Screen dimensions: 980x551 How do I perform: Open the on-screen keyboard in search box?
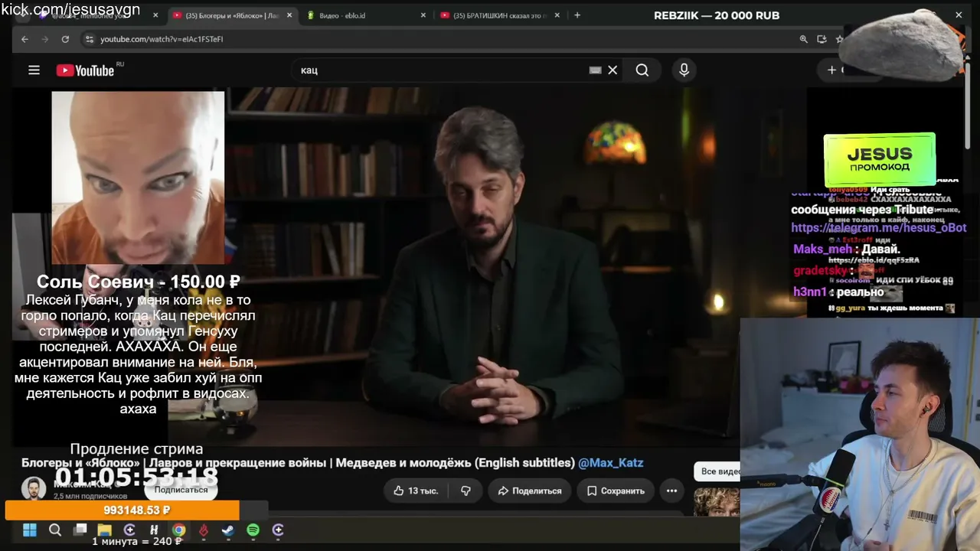point(595,70)
